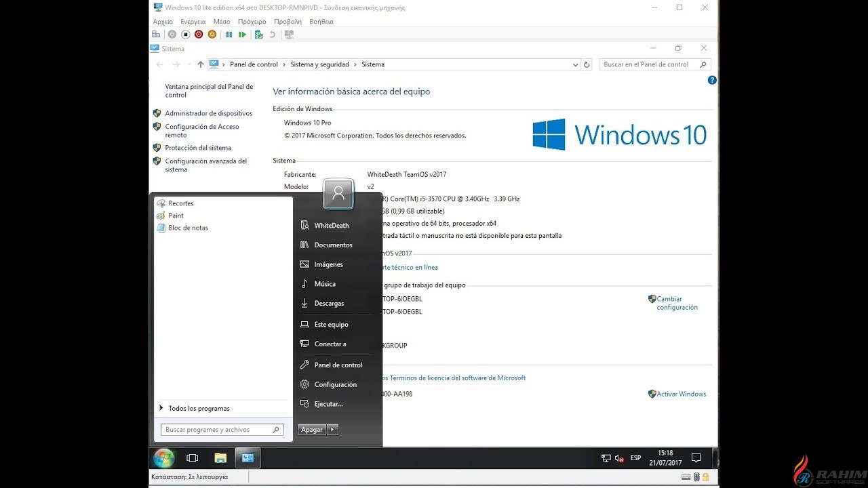Click the green Reset/play VM icon
868x488 pixels.
click(242, 35)
